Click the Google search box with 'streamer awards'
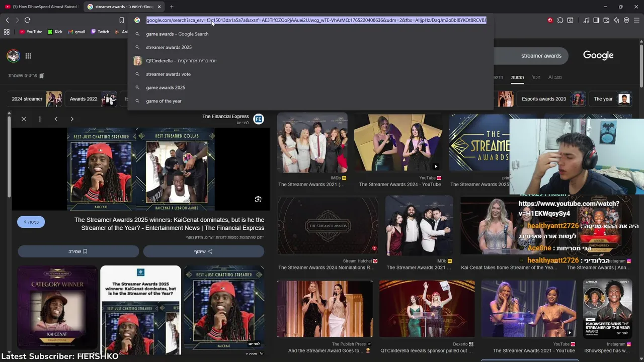This screenshot has width=644, height=362. [x=531, y=56]
